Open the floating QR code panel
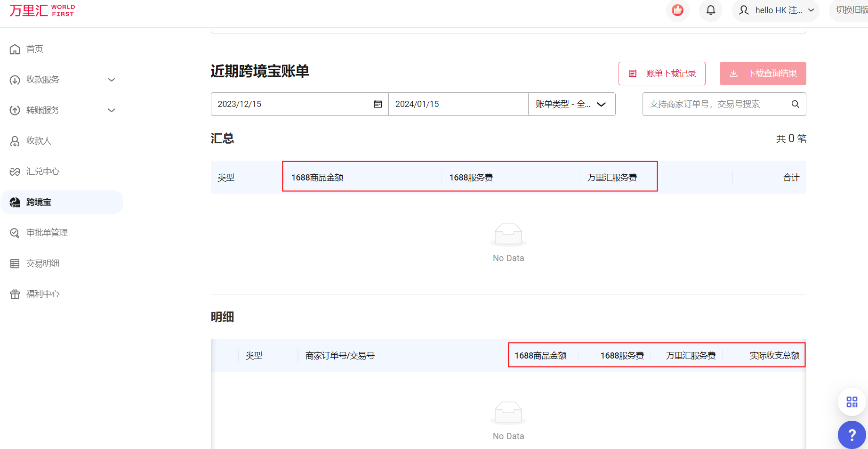The width and height of the screenshot is (868, 449). tap(852, 402)
